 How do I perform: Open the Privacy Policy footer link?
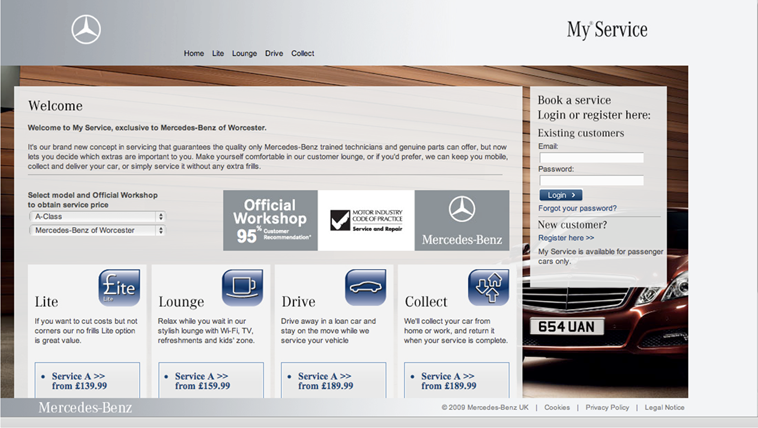tap(607, 408)
